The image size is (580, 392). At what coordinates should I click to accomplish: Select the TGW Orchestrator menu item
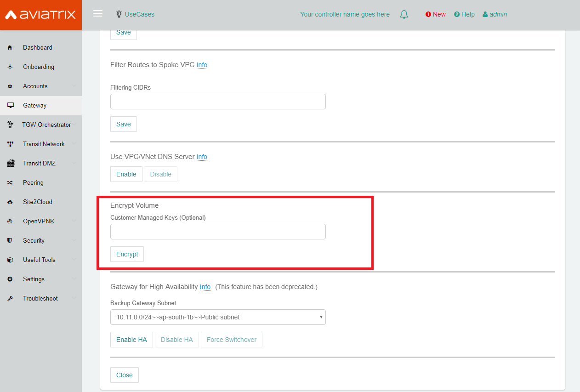pyautogui.click(x=46, y=125)
